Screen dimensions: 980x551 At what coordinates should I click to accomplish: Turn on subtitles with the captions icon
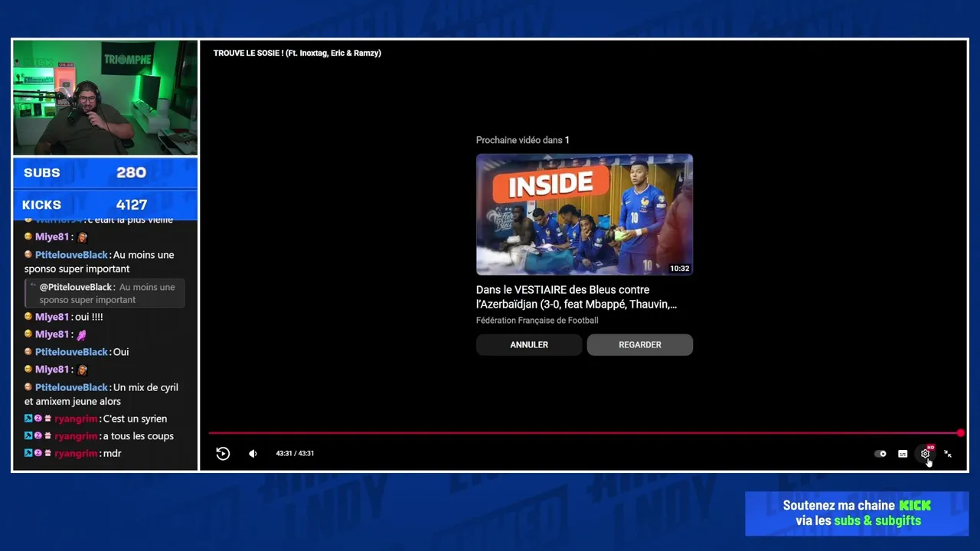903,454
